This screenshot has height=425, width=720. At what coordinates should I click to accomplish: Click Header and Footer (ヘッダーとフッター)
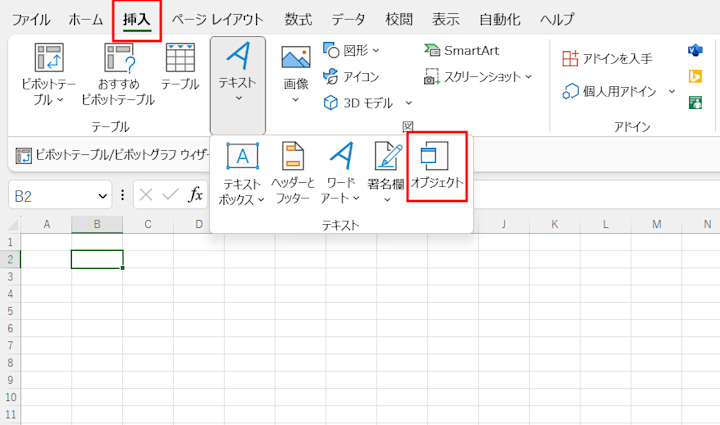coord(292,173)
